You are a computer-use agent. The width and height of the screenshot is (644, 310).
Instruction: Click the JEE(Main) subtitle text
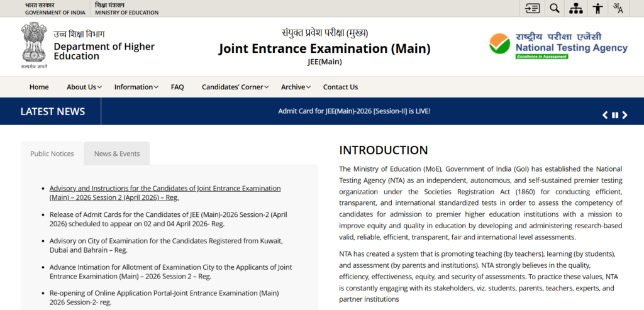(325, 62)
